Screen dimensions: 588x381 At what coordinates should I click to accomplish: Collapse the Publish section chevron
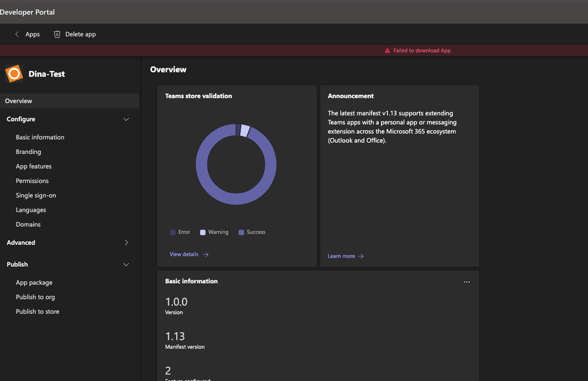[126, 264]
